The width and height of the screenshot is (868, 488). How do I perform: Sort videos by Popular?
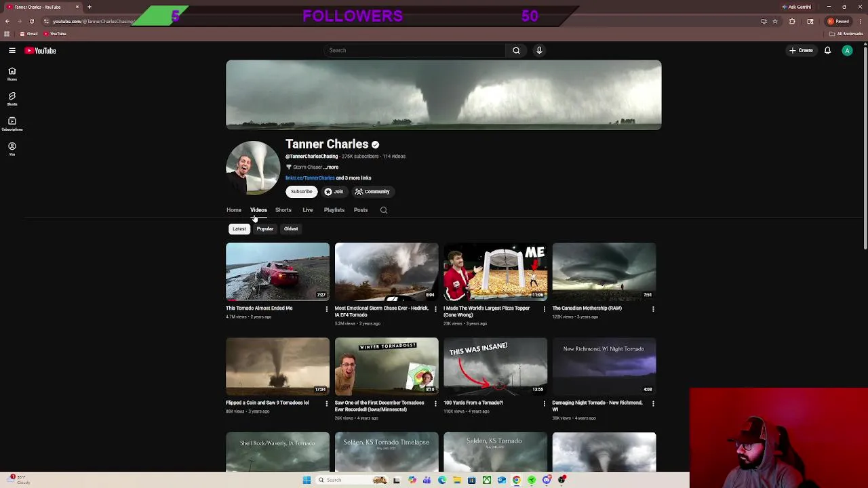point(265,229)
